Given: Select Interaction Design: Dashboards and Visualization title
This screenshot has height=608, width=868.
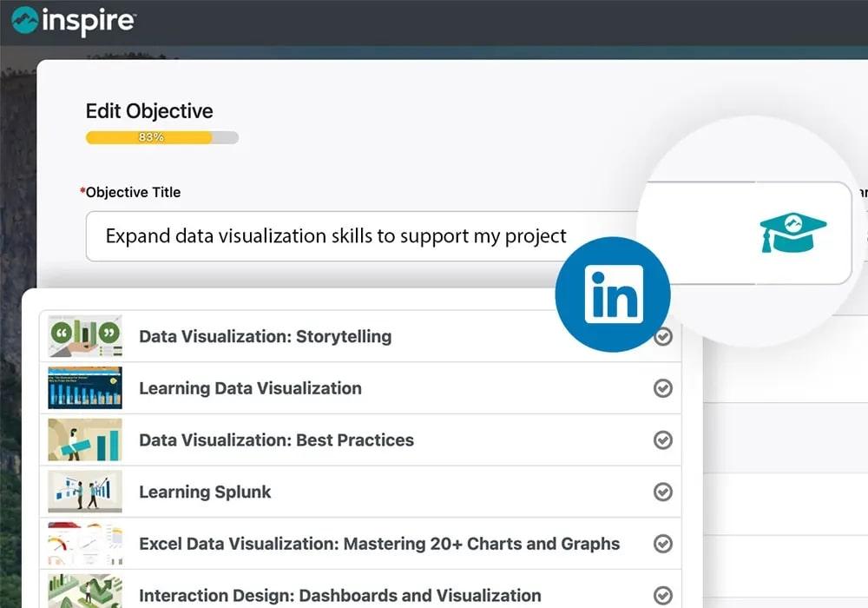Looking at the screenshot, I should pyautogui.click(x=340, y=596).
